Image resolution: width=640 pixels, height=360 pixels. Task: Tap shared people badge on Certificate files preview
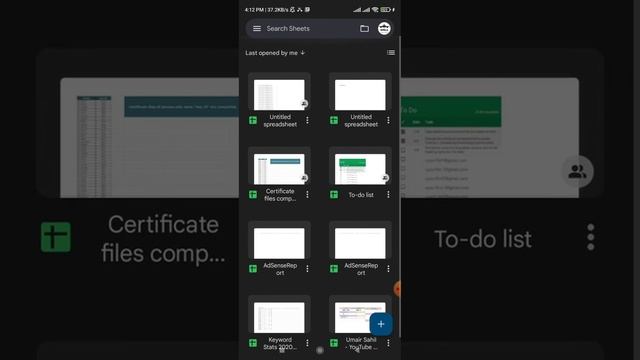coord(304,178)
